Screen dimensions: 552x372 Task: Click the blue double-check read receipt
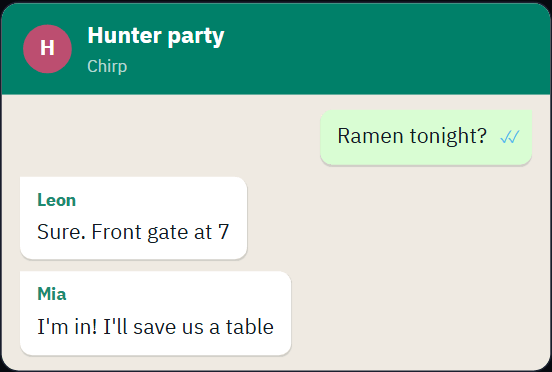pos(510,137)
